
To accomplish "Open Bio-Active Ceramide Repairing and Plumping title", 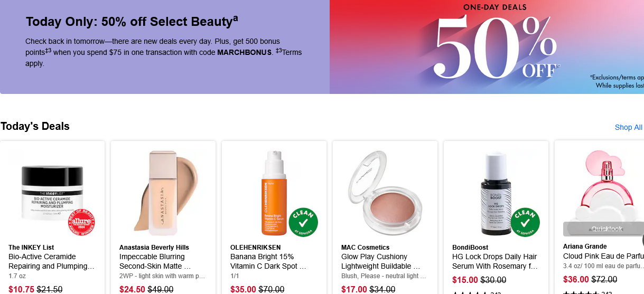I will tap(51, 261).
